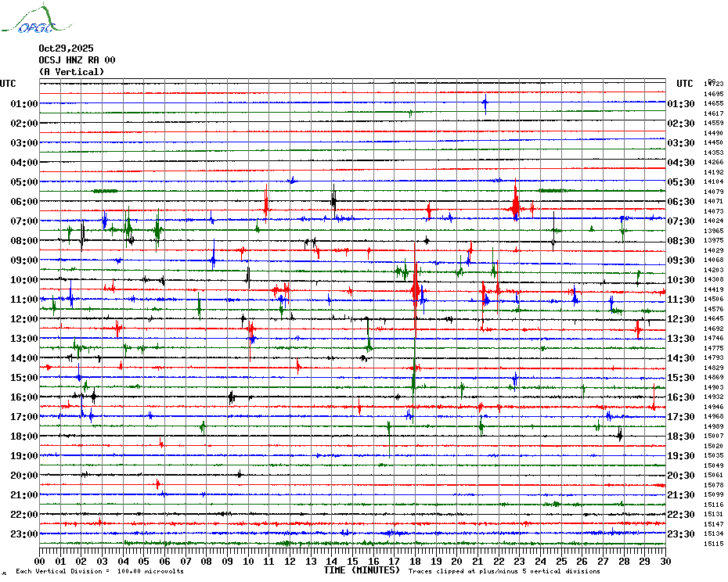Select minute label 18 on the bottom axis
This screenshot has height=582, width=728.
(x=415, y=562)
